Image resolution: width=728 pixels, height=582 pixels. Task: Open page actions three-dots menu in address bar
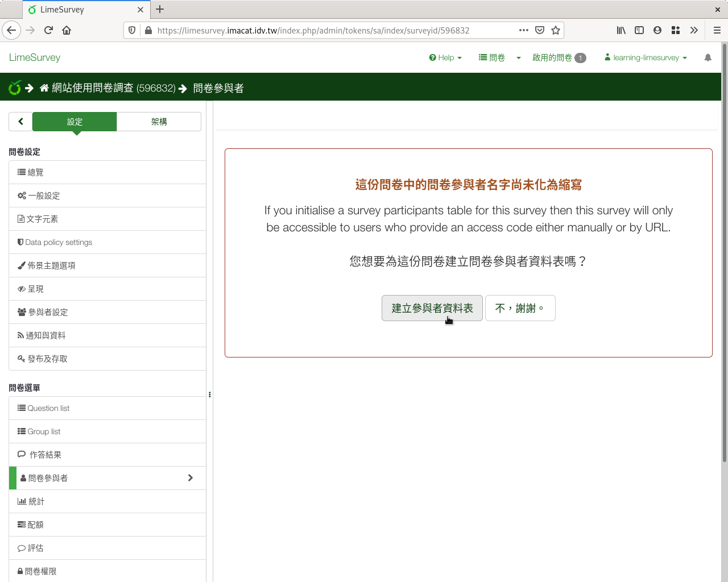click(x=524, y=30)
